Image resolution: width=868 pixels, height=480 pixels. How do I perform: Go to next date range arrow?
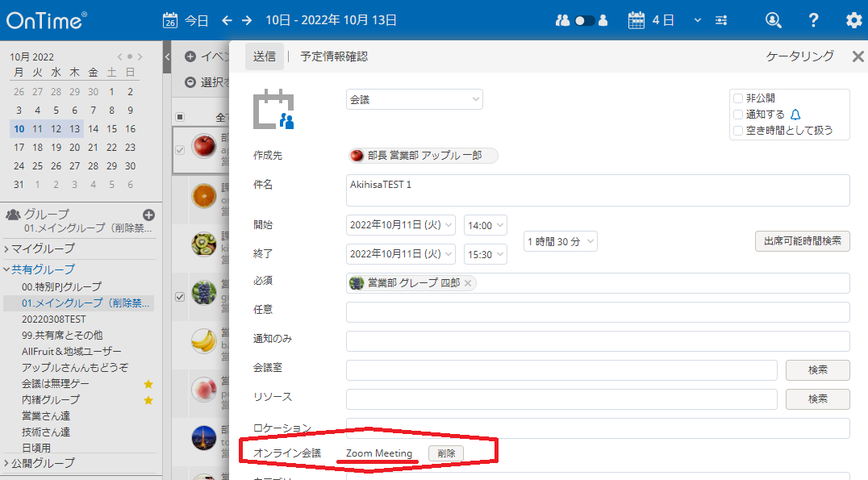247,20
